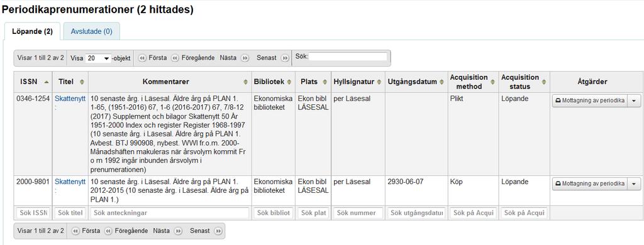Click the Sök utgångsdatum filter field
644x245 pixels.
tap(416, 213)
